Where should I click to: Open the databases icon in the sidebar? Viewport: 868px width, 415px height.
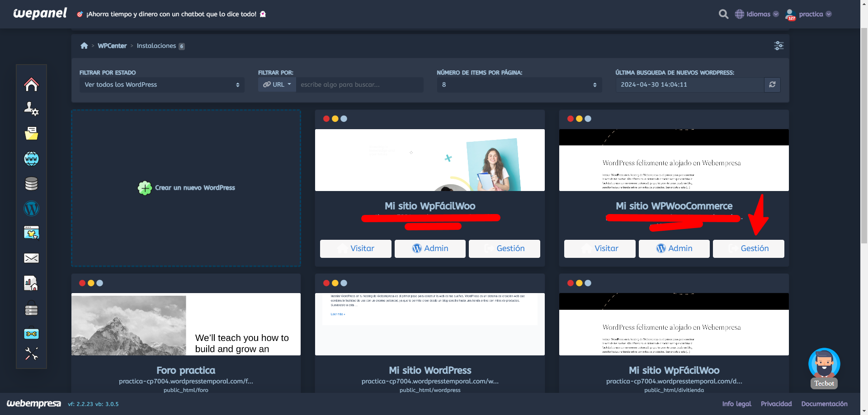(x=31, y=183)
